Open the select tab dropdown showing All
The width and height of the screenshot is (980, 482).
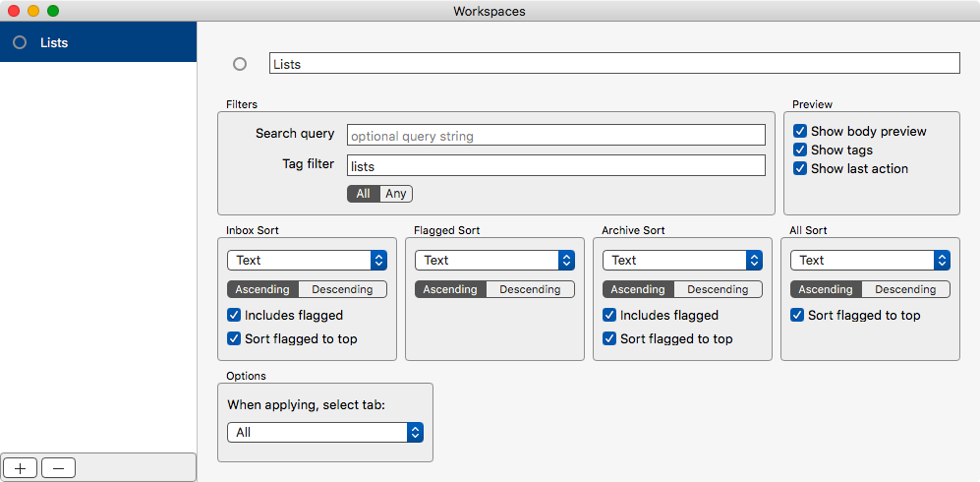click(325, 433)
